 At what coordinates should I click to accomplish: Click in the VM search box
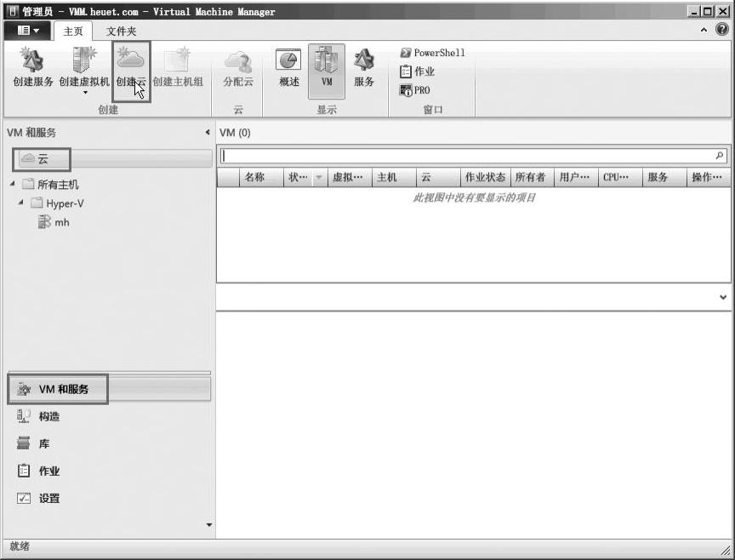tap(466, 156)
